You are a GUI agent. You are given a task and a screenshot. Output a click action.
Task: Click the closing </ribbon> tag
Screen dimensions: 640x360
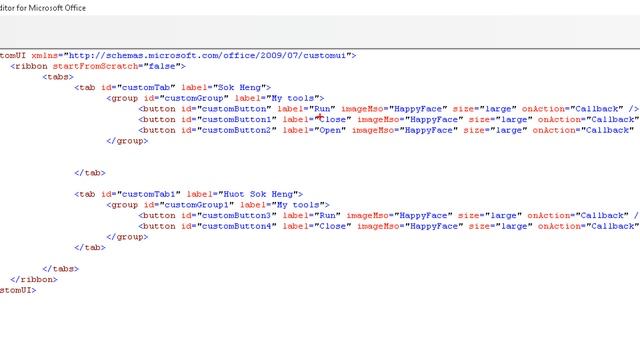pos(34,280)
